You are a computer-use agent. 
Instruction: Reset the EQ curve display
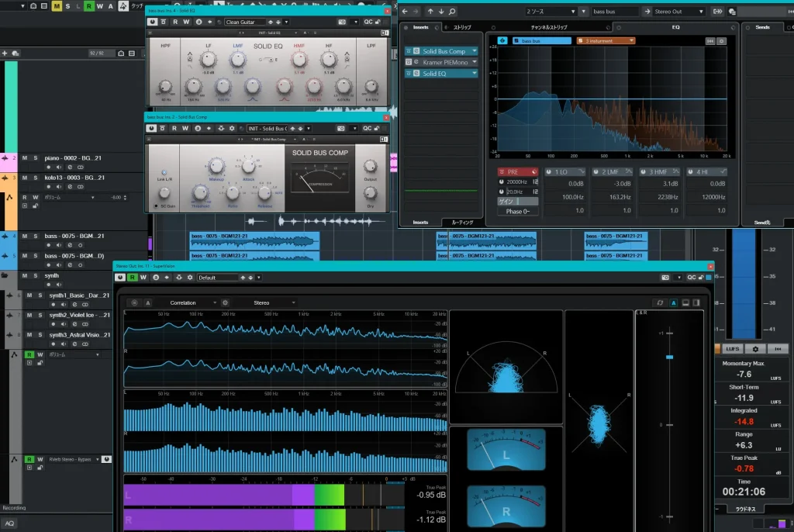coord(709,40)
